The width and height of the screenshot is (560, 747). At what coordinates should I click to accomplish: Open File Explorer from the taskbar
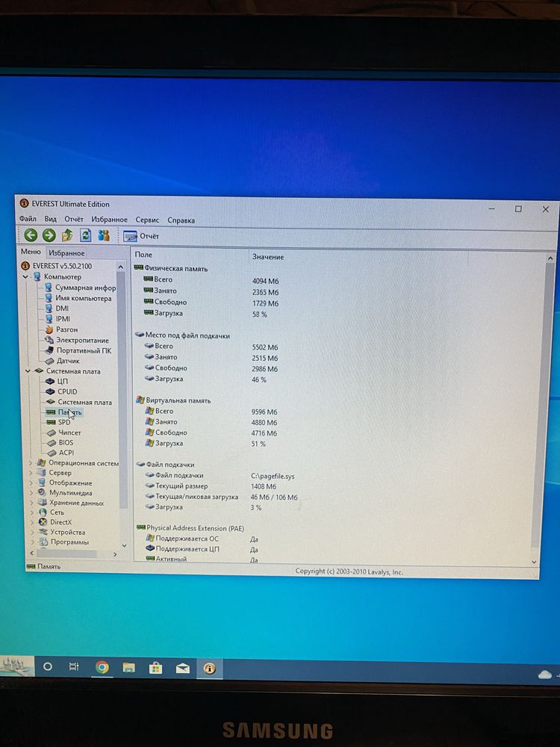(128, 668)
